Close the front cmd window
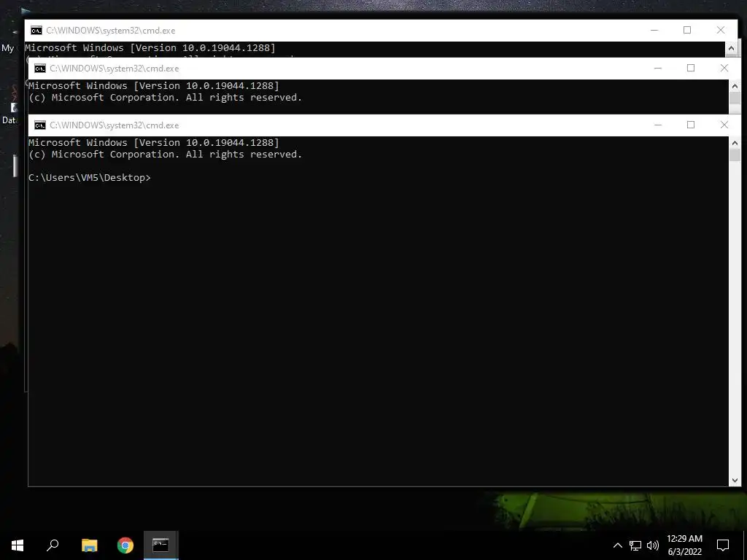This screenshot has height=560, width=747. coord(724,125)
